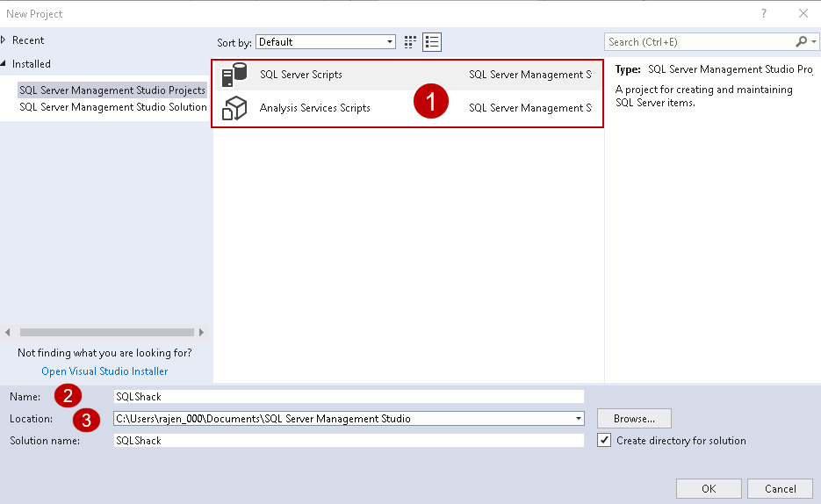Expand the Recent node
The width and height of the screenshot is (821, 504).
click(4, 40)
